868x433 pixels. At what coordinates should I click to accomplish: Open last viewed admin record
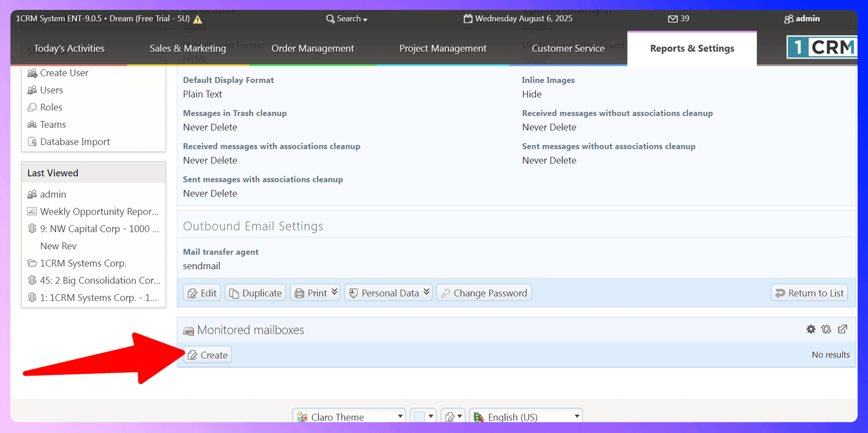[x=52, y=194]
